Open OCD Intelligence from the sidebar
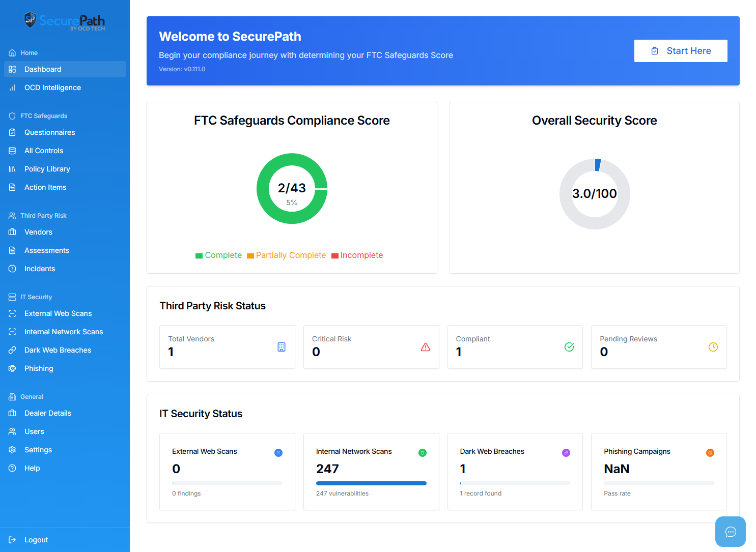 coord(52,88)
